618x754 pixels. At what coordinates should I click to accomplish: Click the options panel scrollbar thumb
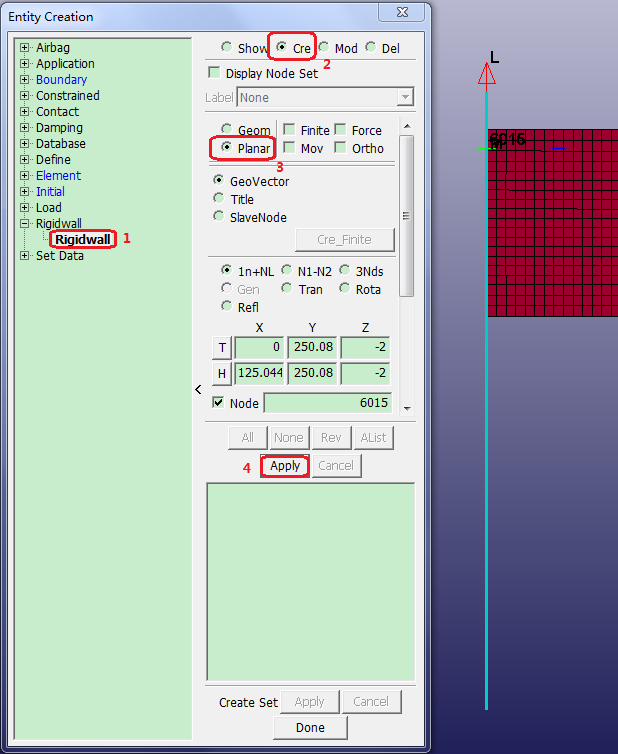407,216
